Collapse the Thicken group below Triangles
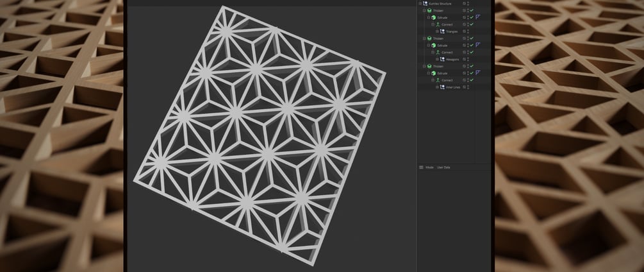 [x=424, y=38]
